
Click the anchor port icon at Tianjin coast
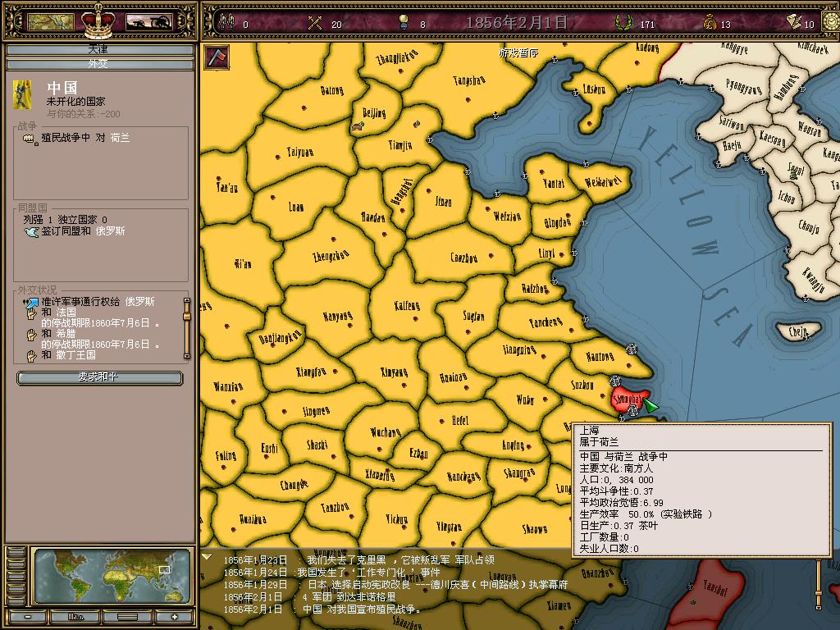pos(430,139)
